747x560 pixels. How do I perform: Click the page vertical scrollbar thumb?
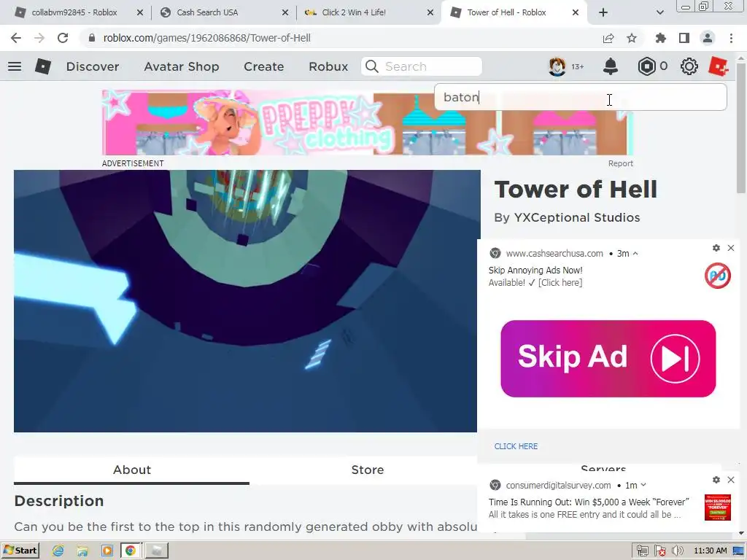pos(741,127)
